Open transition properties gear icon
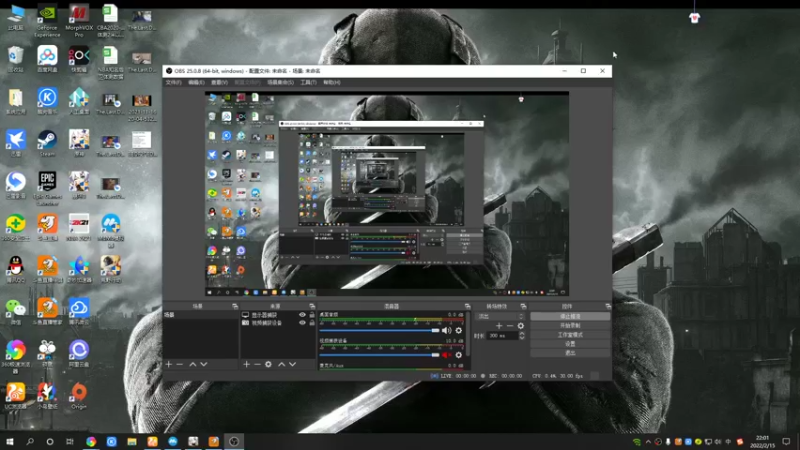Viewport: 800px width, 450px height. point(520,326)
